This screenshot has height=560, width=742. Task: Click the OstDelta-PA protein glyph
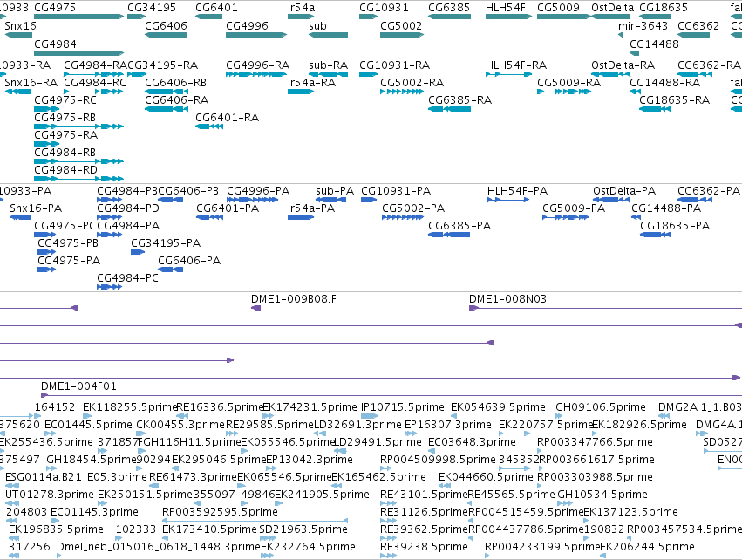point(611,200)
